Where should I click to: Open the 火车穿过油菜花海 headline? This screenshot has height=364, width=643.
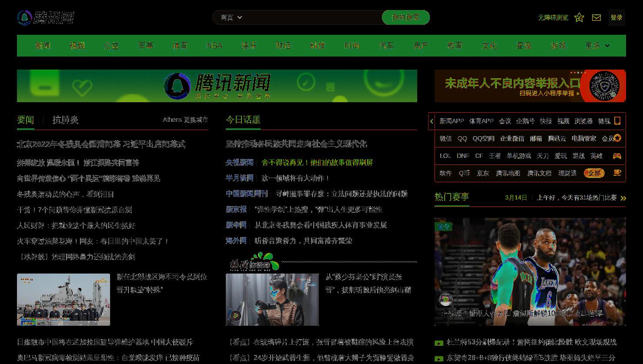click(93, 241)
